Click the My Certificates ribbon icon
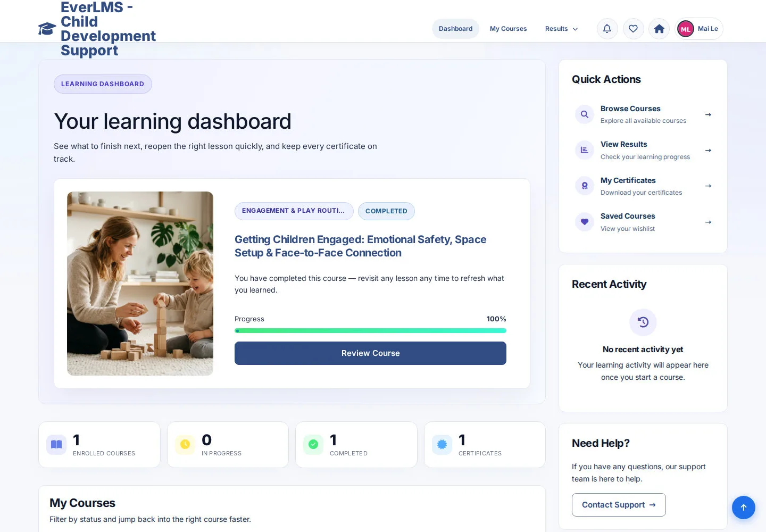Viewport: 766px width, 532px height. point(585,186)
